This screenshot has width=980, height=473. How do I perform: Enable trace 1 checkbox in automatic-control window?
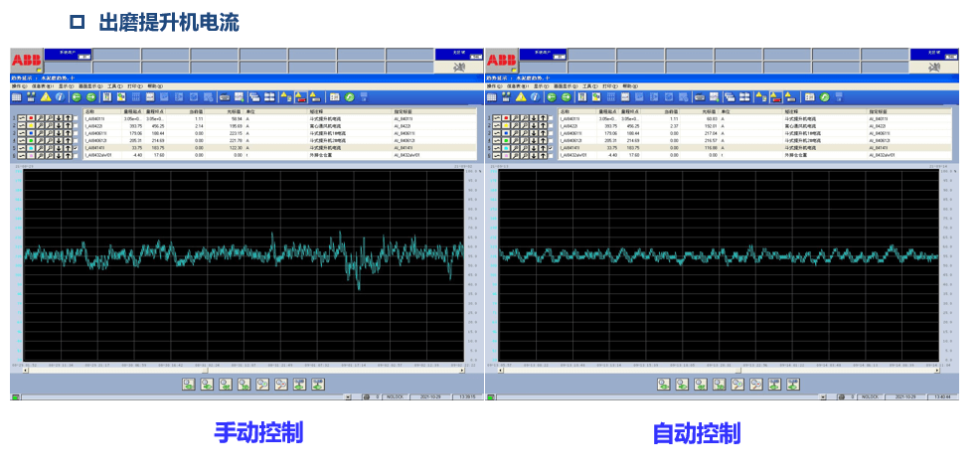pyautogui.click(x=551, y=118)
